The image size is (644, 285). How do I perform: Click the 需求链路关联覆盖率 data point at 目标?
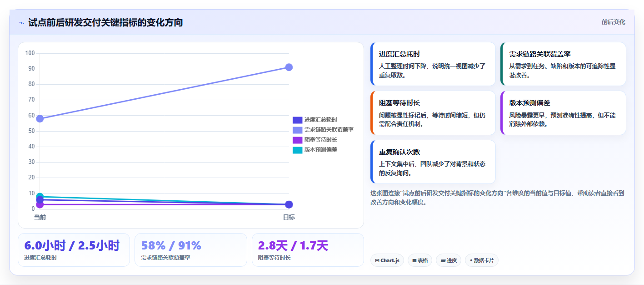coord(289,67)
